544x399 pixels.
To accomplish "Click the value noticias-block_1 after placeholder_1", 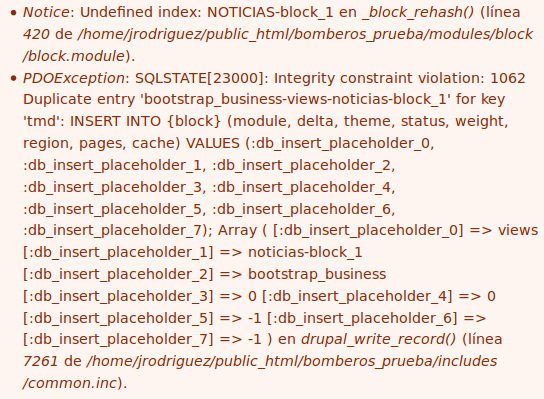I will 305,252.
